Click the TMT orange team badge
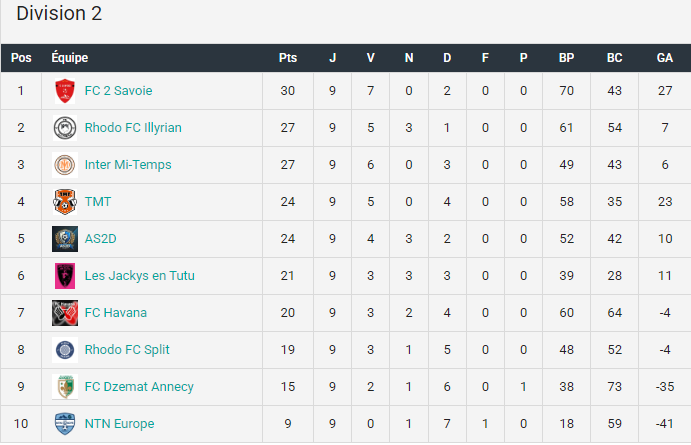This screenshot has width=691, height=445. tap(65, 202)
